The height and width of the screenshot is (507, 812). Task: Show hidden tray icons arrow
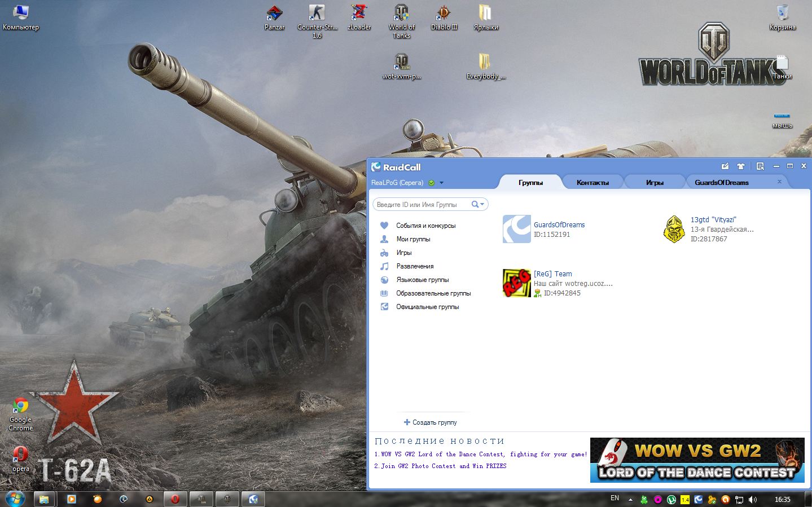click(630, 499)
